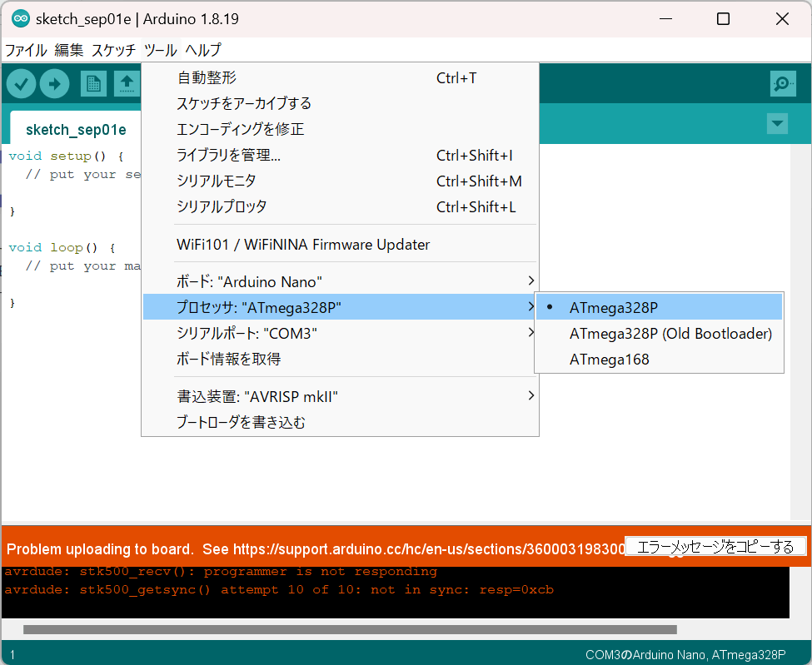Choose 自動整形 from the menu

click(x=340, y=77)
